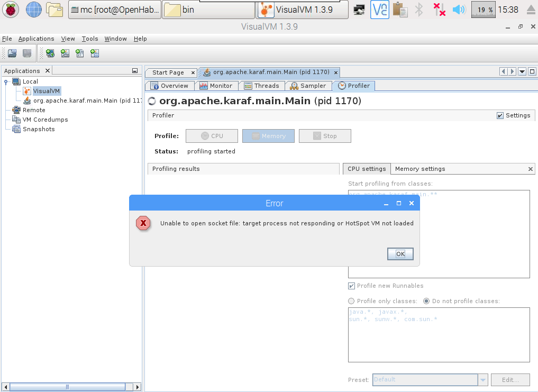Click the CPU profile button

point(212,136)
